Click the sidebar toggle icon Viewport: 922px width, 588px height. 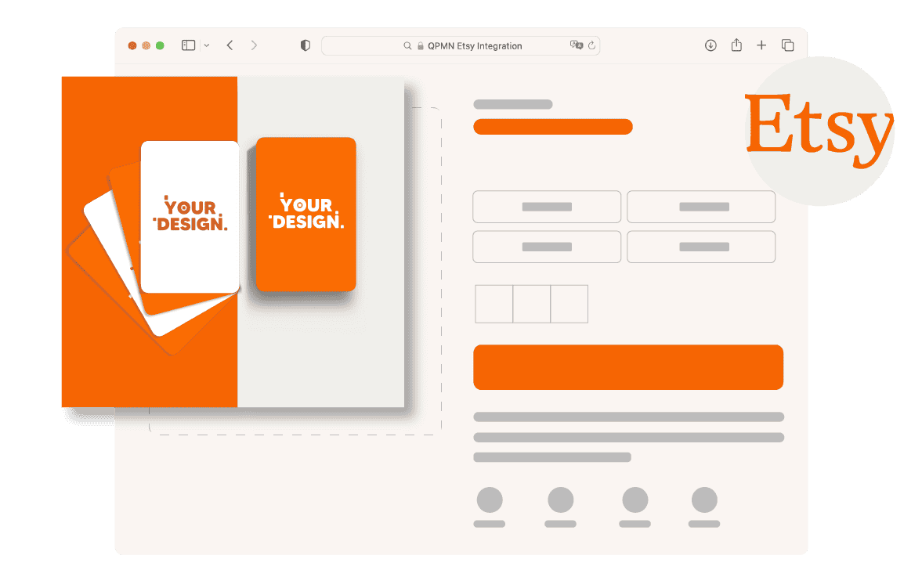[x=188, y=45]
